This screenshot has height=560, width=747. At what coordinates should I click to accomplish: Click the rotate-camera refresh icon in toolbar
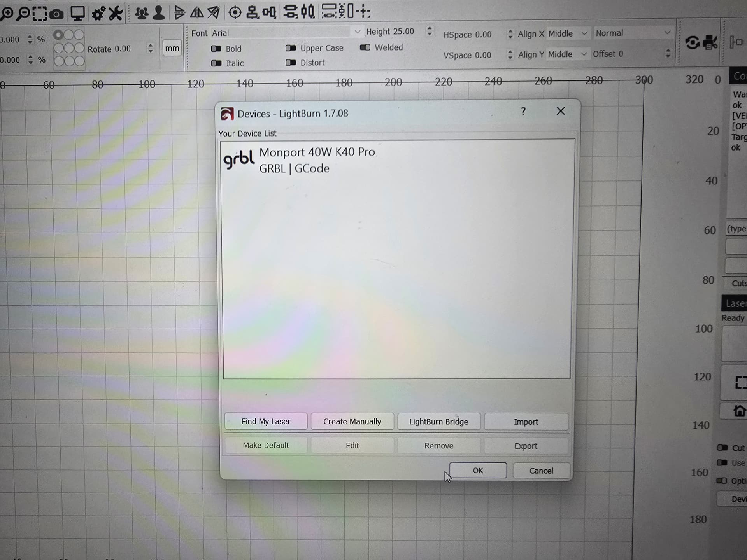coord(693,42)
